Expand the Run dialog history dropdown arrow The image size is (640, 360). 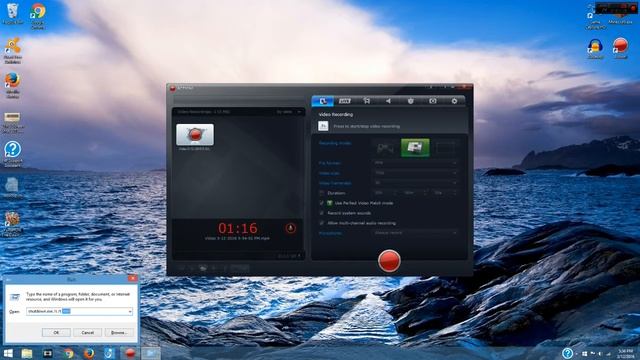[130, 311]
